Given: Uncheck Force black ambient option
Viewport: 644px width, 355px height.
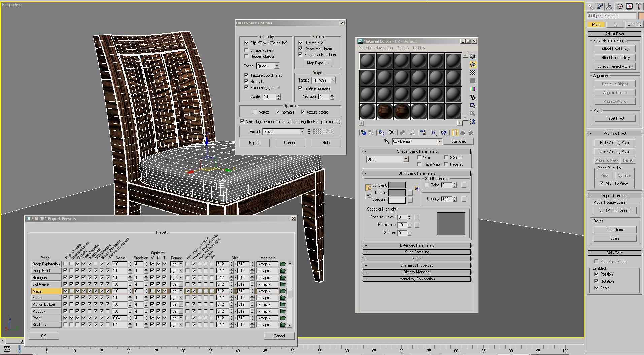Looking at the screenshot, I should [300, 55].
